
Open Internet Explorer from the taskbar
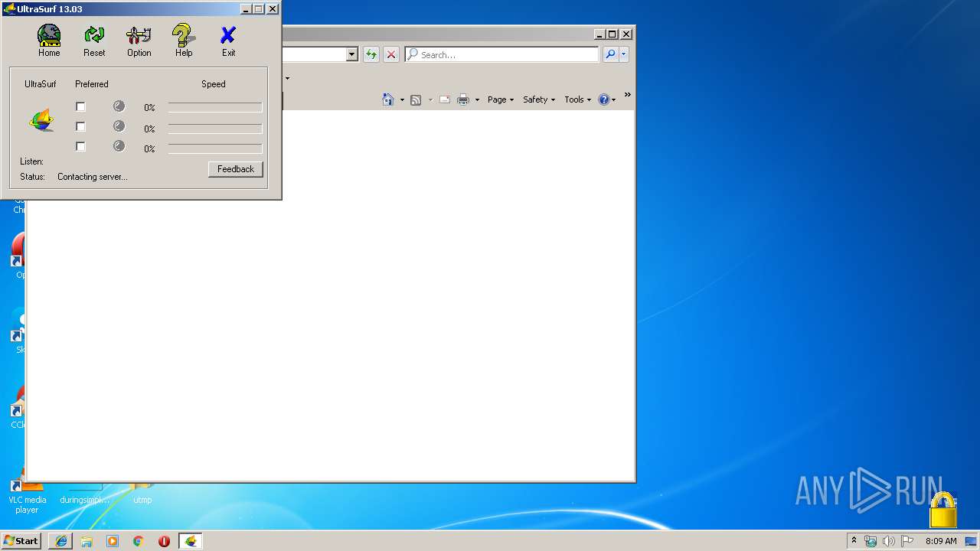[61, 541]
